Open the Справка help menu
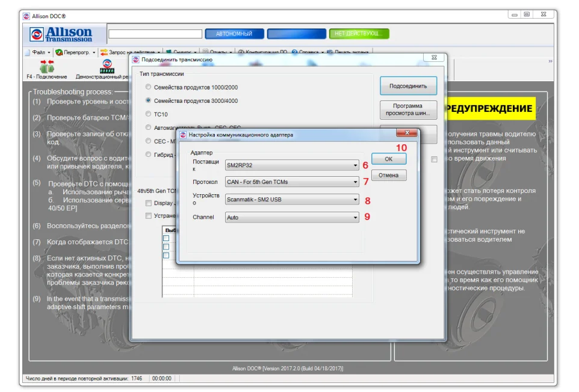Viewport: 579px width, 392px height. click(308, 52)
